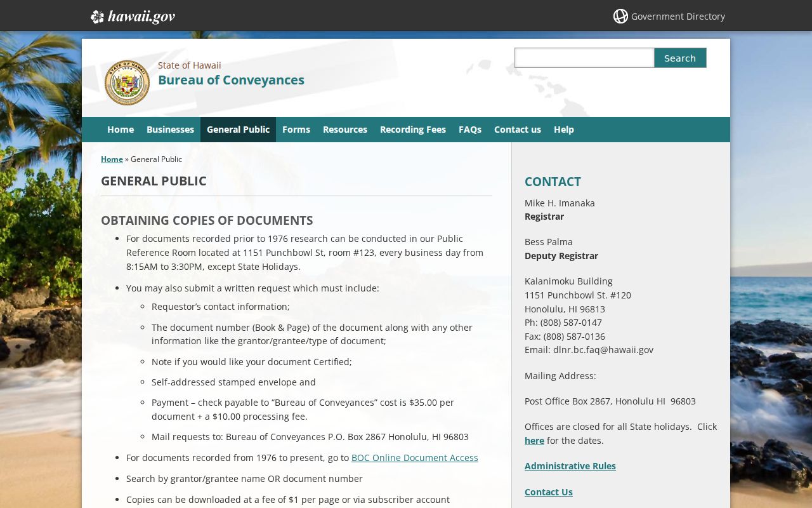Click the Government Directory text link
The image size is (812, 508).
coord(678,17)
